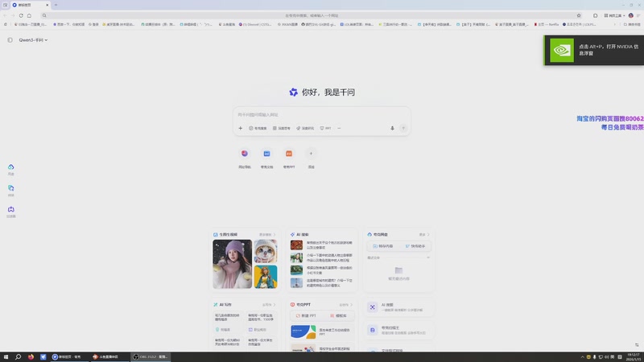Select the PPT chip in chat box
The image size is (644, 362).
pos(326,128)
